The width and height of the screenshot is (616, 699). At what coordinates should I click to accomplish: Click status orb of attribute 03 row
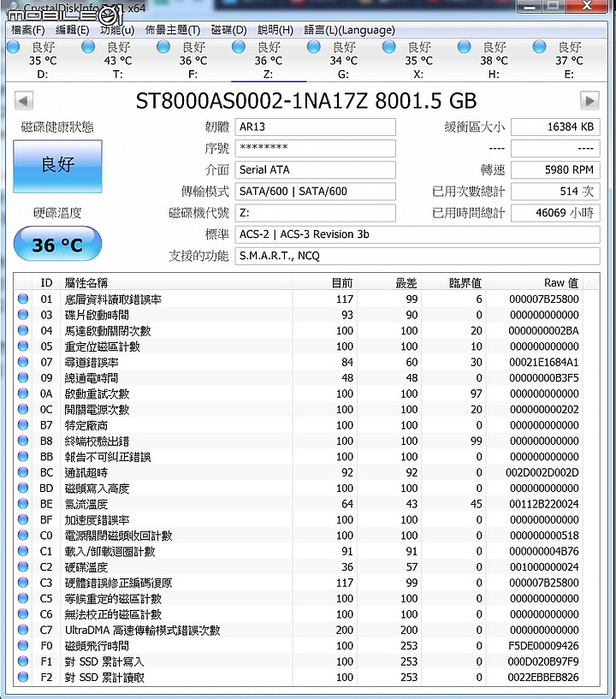[23, 314]
